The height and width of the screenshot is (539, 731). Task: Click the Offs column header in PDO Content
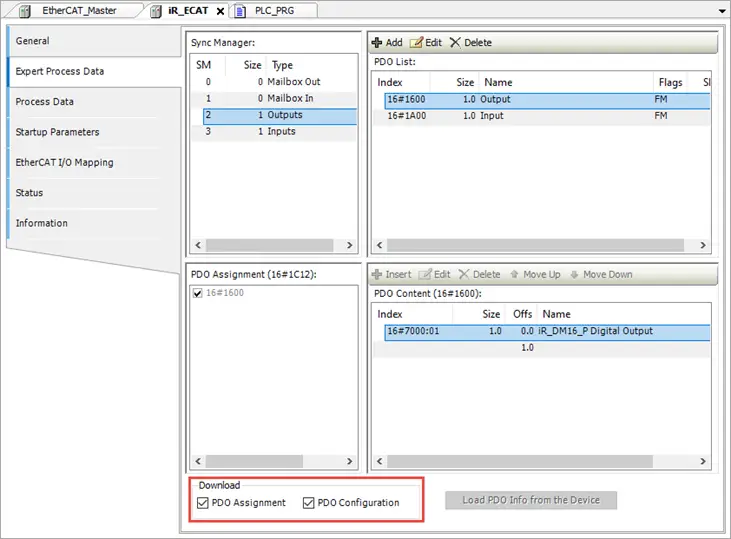(x=523, y=314)
